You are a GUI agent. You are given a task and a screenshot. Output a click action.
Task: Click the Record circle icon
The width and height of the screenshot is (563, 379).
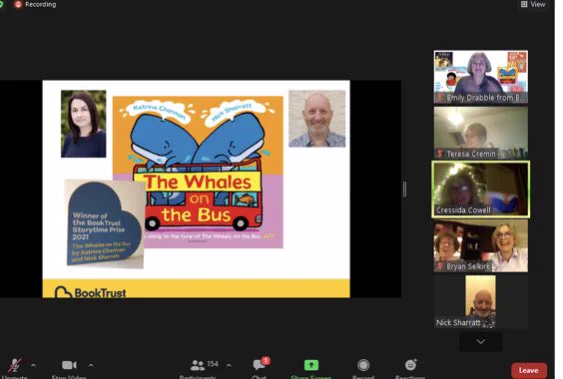pos(363,365)
